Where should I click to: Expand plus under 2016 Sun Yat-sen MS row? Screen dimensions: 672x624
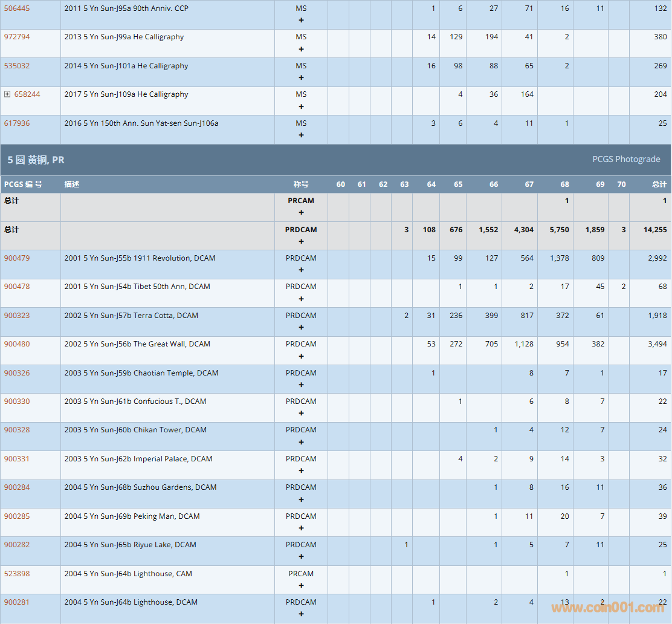pos(301,135)
